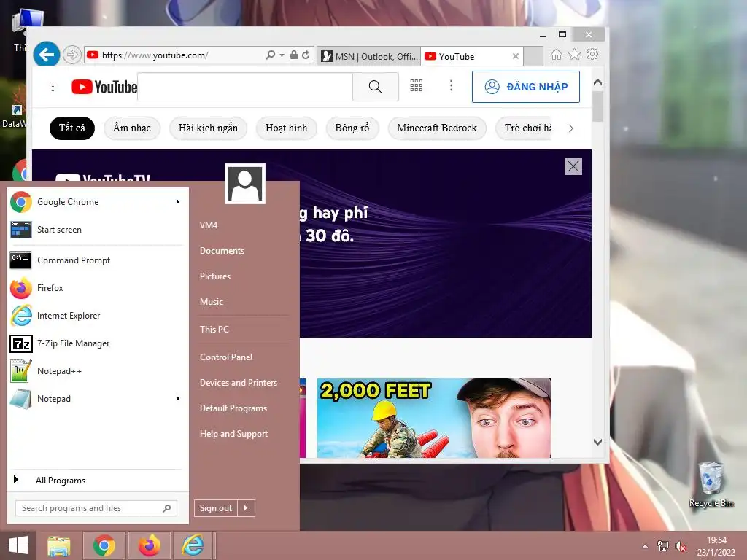Click Firefox icon on the taskbar
The image size is (747, 560).
pyautogui.click(x=149, y=545)
